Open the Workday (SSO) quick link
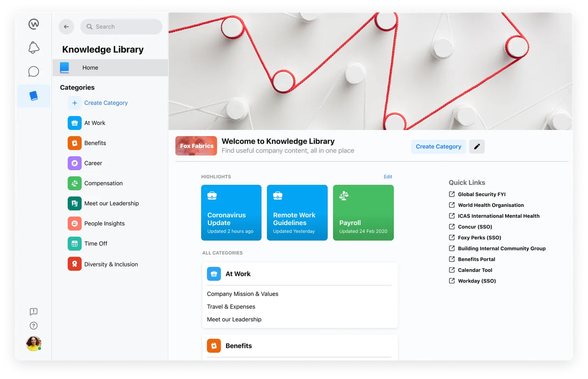 tap(477, 281)
